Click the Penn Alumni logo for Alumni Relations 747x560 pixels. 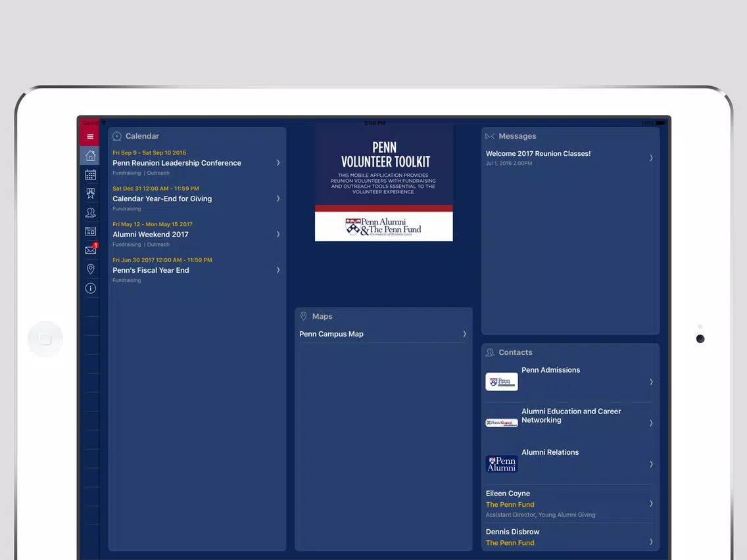502,464
